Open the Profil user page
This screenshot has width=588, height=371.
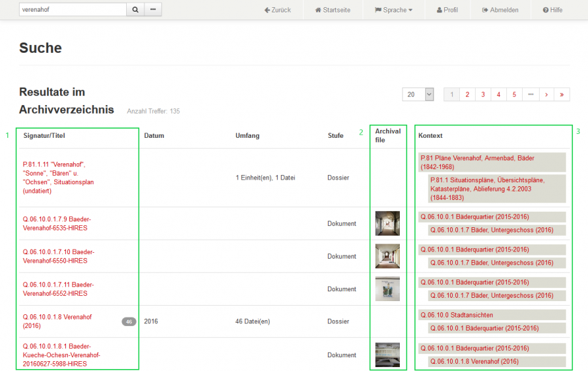pos(447,10)
